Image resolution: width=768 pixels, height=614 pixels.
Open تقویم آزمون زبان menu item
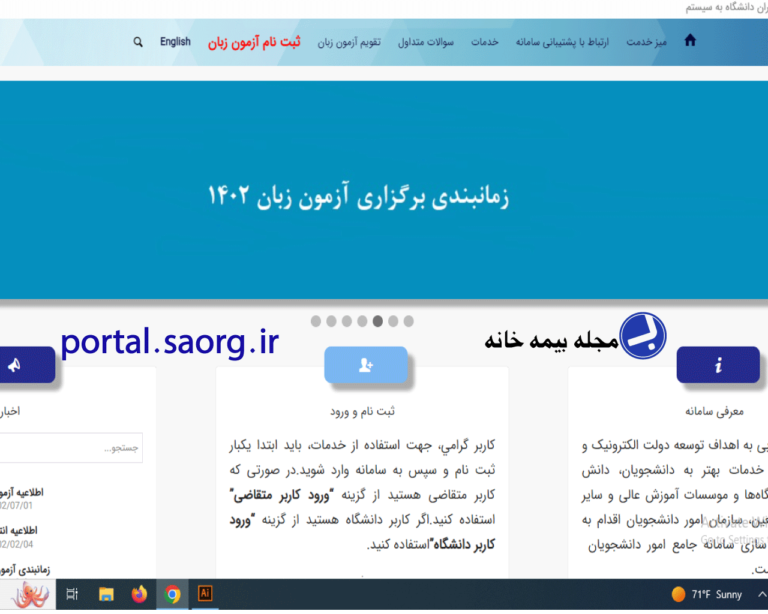[349, 42]
